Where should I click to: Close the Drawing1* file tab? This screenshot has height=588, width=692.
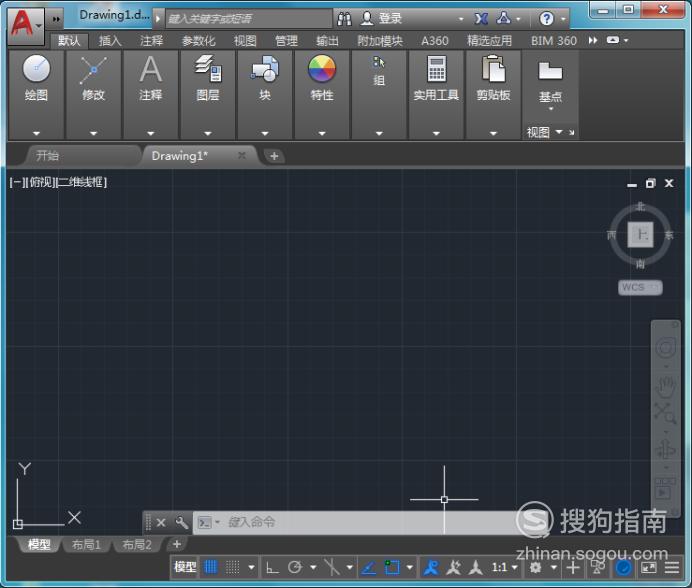click(x=242, y=155)
